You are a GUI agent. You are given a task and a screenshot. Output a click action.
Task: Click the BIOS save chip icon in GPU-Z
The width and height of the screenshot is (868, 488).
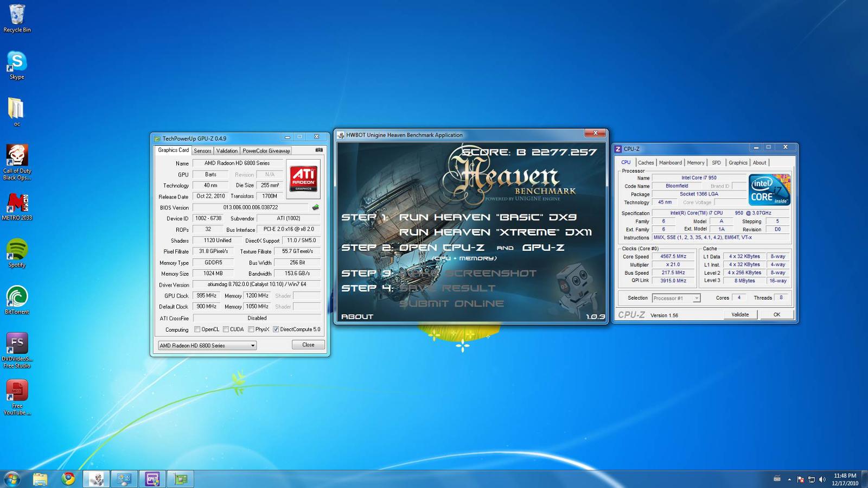(x=316, y=207)
